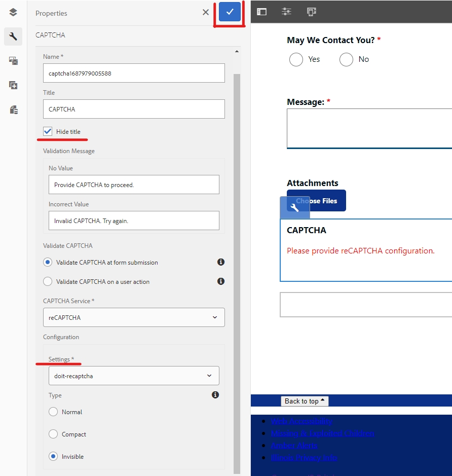
Task: Click the 'Configuration' section label
Action: (61, 337)
